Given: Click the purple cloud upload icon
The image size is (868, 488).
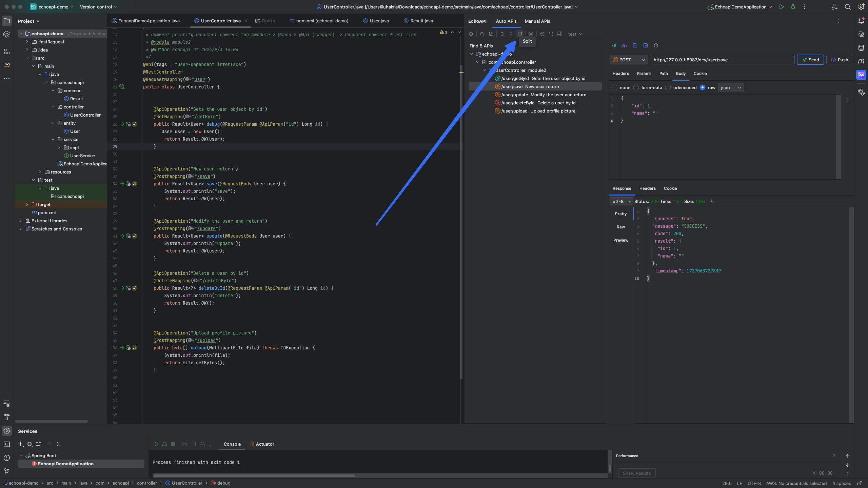Looking at the screenshot, I should pyautogui.click(x=625, y=45).
